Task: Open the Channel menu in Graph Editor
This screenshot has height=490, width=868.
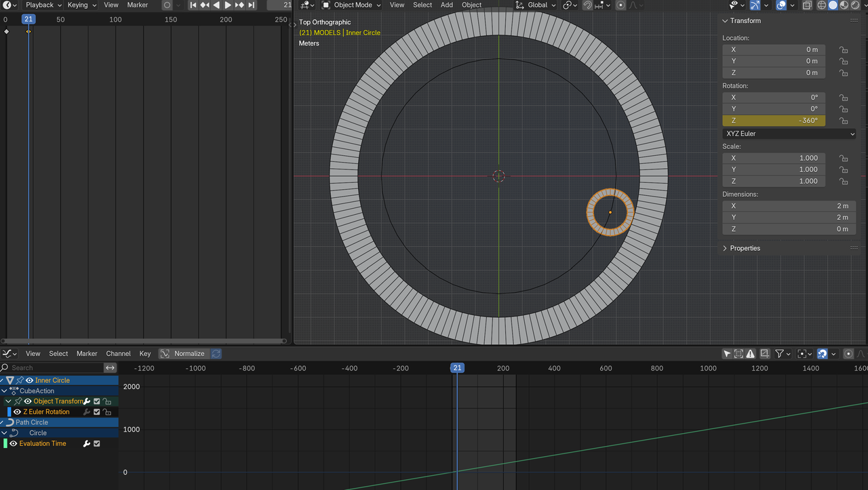Action: [118, 353]
